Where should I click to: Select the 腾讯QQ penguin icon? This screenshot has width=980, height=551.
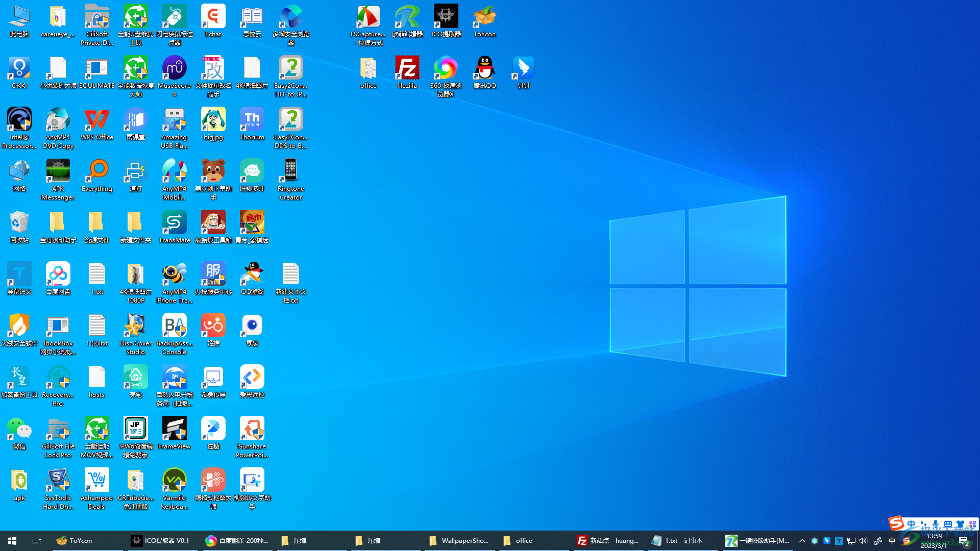pos(484,72)
